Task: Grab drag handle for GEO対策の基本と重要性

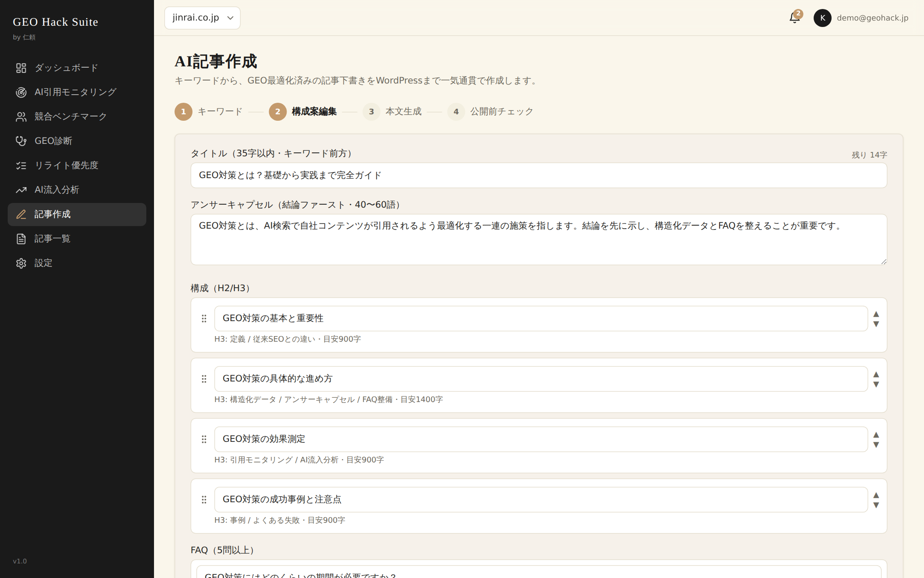Action: pos(204,319)
